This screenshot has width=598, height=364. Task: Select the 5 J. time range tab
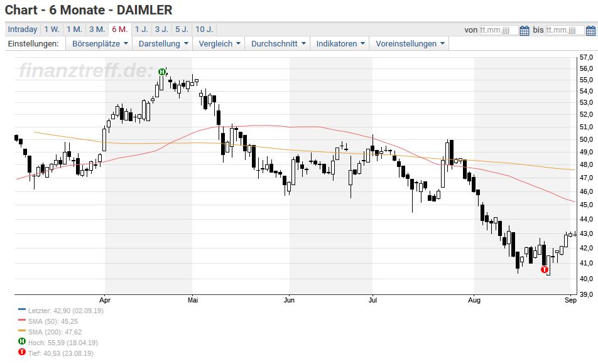[182, 29]
